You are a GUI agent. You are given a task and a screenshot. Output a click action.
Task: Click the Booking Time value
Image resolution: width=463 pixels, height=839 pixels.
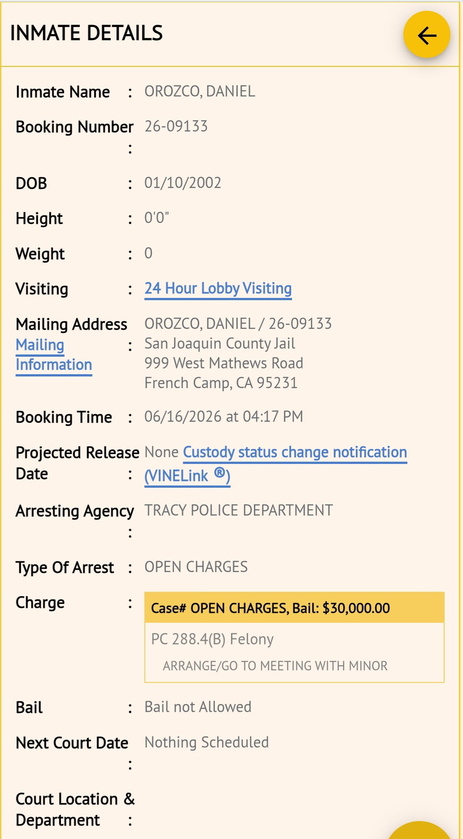pyautogui.click(x=224, y=417)
